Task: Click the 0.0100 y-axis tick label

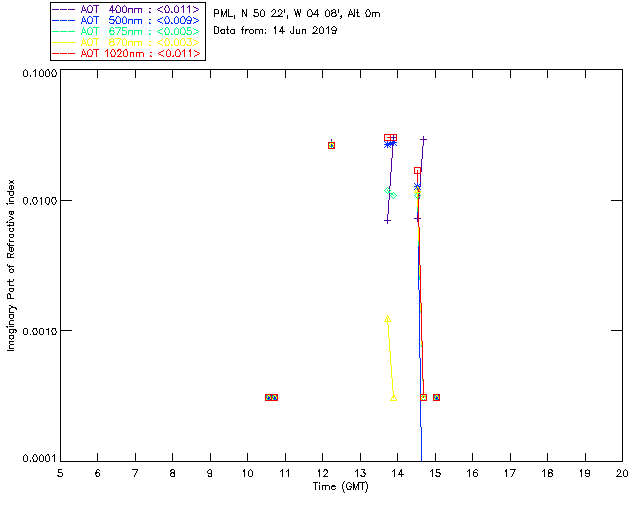Action: tap(39, 201)
